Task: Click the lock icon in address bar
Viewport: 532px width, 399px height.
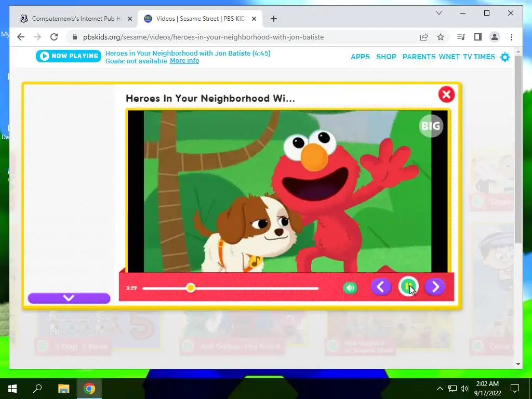Action: 75,37
